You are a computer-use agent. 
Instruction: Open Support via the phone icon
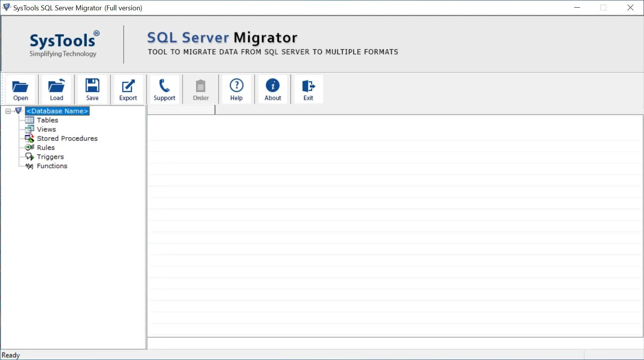(x=164, y=89)
